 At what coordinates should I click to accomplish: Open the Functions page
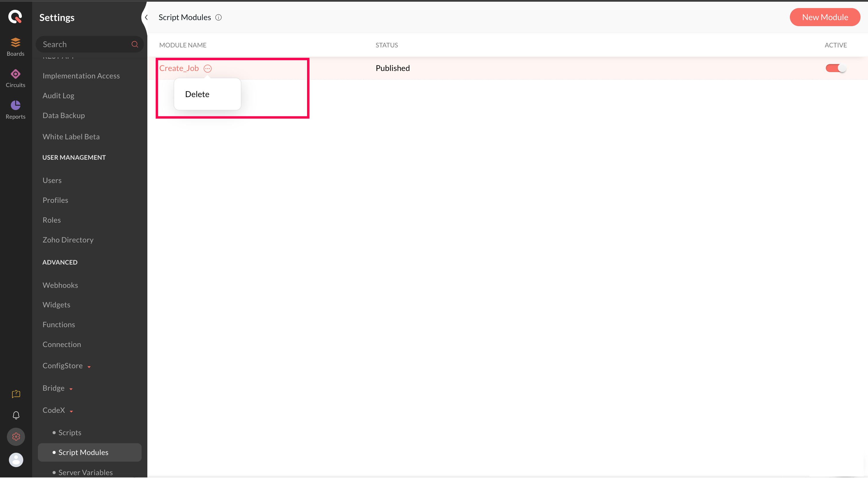59,325
